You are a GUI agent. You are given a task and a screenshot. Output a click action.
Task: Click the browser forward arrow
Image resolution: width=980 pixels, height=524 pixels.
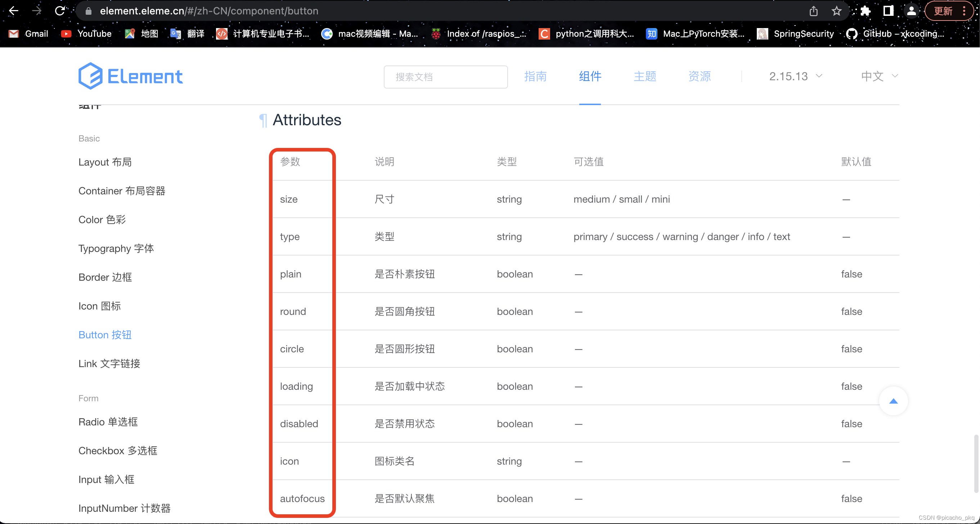click(x=36, y=11)
